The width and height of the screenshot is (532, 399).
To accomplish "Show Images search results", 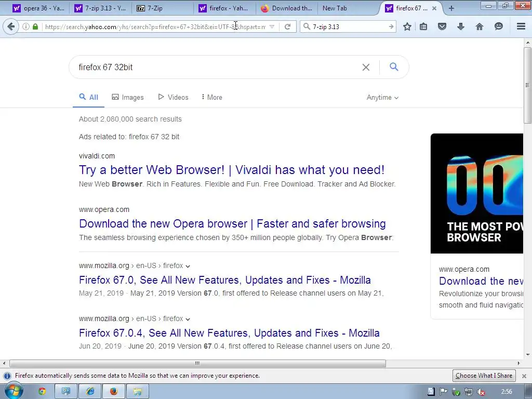I will (128, 97).
